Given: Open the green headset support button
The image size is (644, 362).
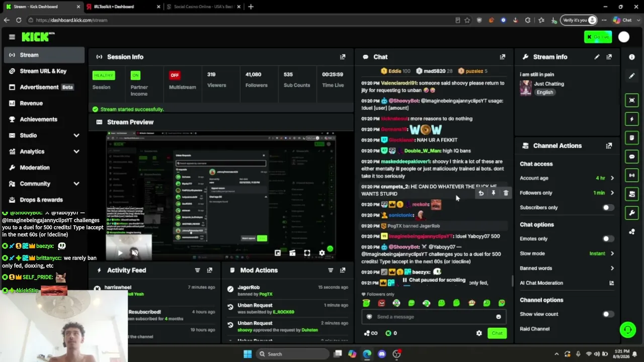Looking at the screenshot, I should 627,330.
